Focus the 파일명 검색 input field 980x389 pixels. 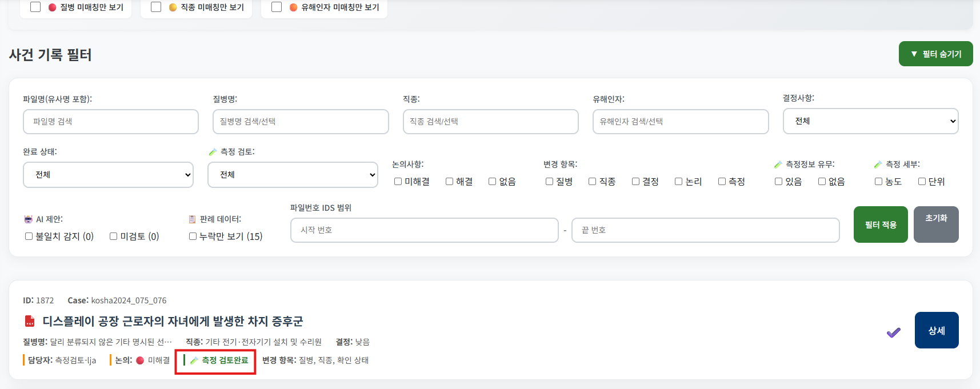(x=111, y=122)
